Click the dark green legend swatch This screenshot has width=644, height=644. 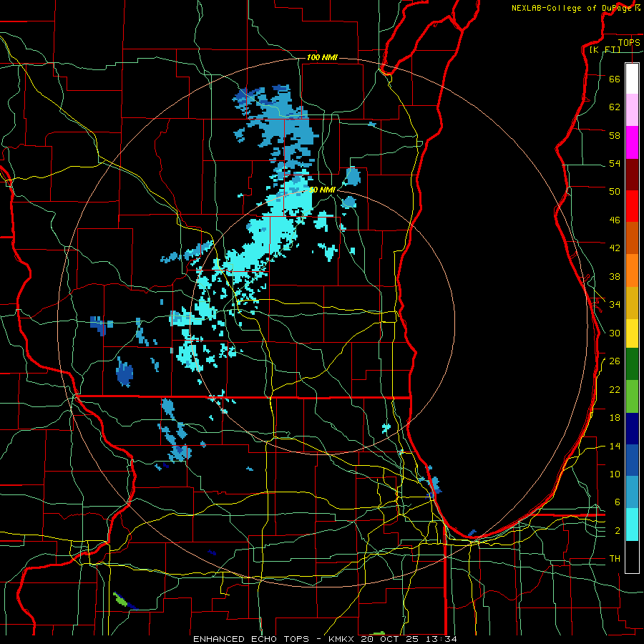click(632, 364)
